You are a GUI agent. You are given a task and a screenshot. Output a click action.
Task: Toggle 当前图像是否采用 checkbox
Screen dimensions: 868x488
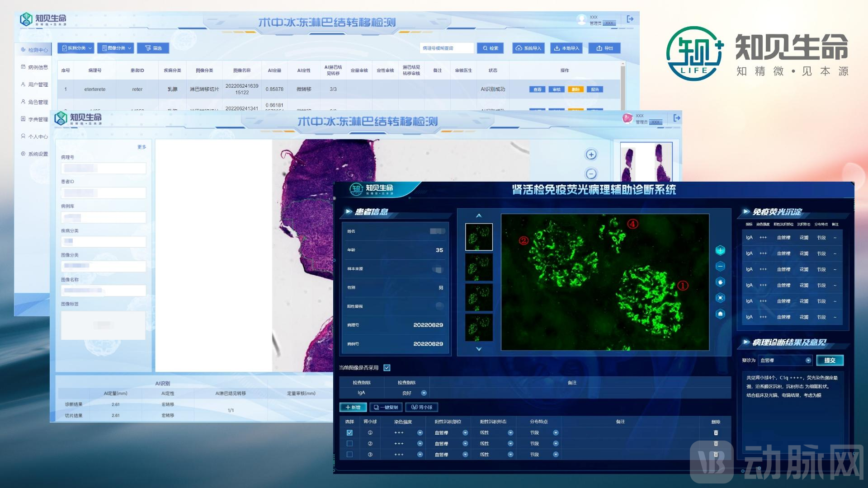tap(387, 368)
